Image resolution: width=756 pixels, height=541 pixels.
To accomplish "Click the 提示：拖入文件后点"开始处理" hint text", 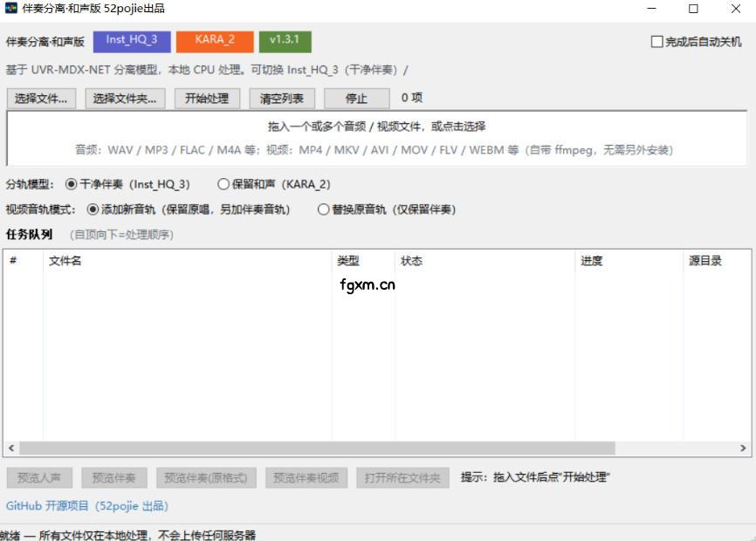I will click(x=535, y=477).
